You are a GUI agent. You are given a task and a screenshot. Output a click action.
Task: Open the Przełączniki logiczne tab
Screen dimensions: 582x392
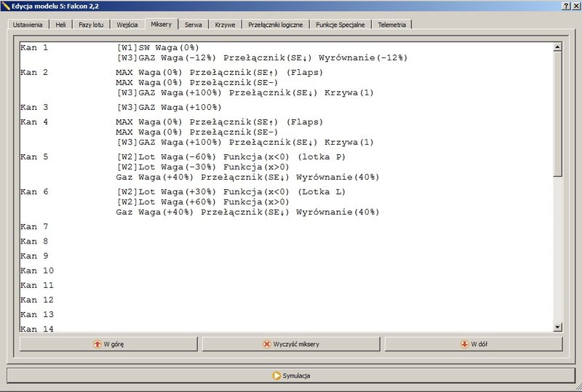click(276, 25)
